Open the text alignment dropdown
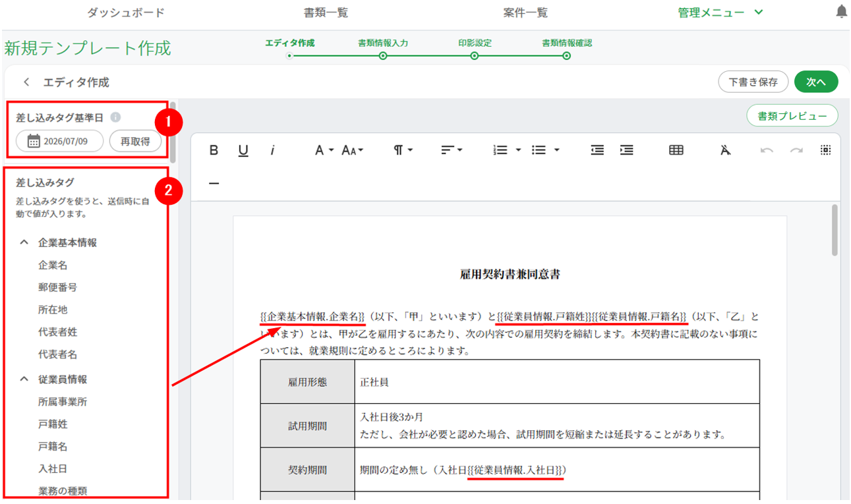 (x=452, y=150)
